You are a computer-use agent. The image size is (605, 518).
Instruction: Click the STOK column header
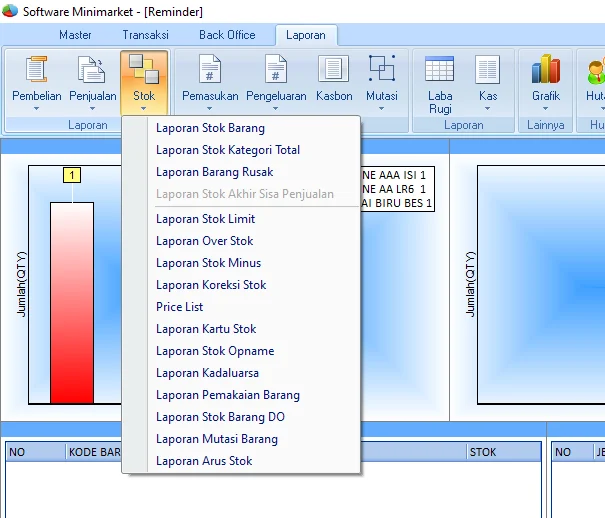click(503, 452)
